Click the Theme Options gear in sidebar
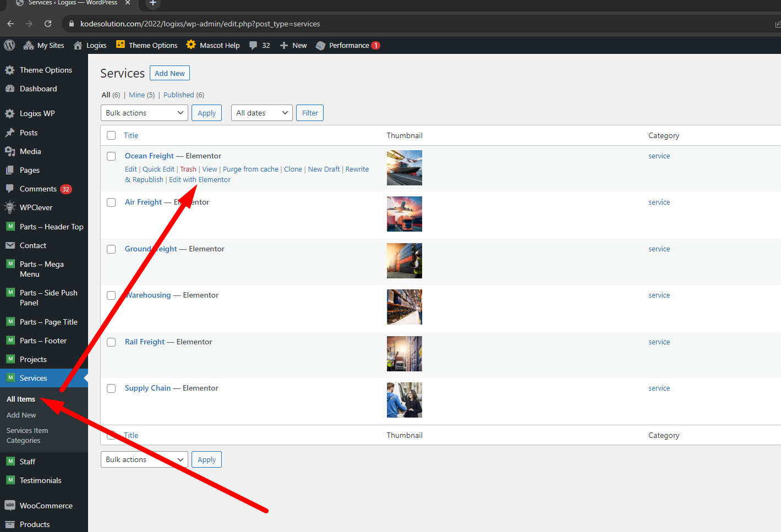 pos(10,70)
